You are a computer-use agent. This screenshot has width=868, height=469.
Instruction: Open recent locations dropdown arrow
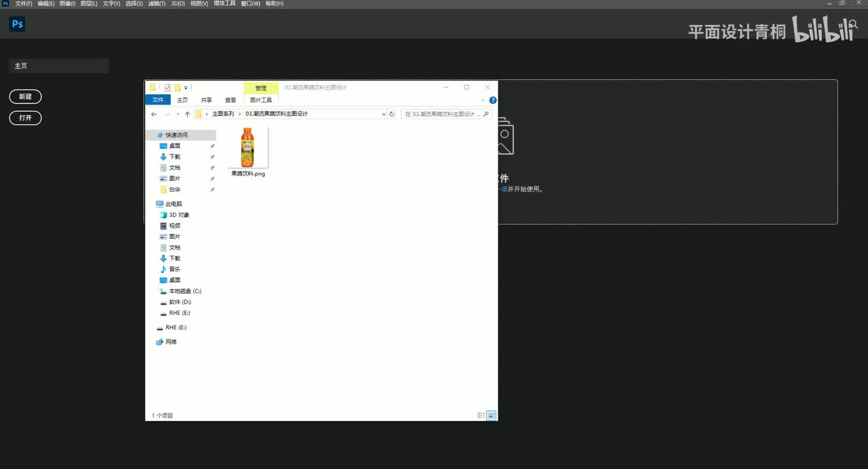pos(178,114)
